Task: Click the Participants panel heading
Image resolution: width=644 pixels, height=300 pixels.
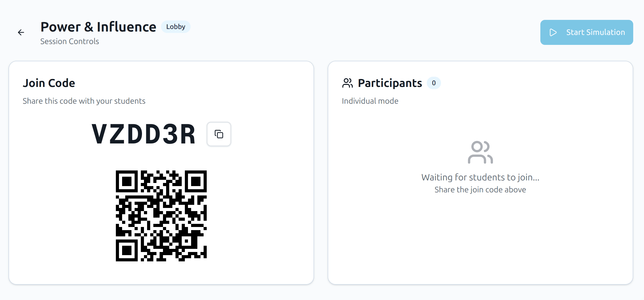Action: [x=390, y=83]
